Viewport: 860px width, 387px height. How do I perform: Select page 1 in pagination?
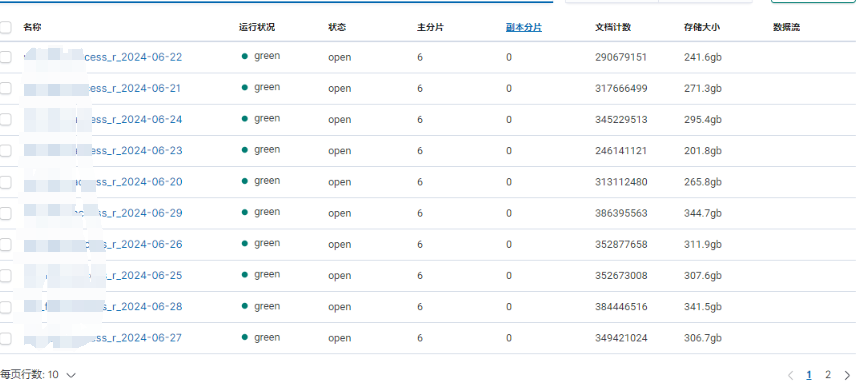tap(809, 375)
